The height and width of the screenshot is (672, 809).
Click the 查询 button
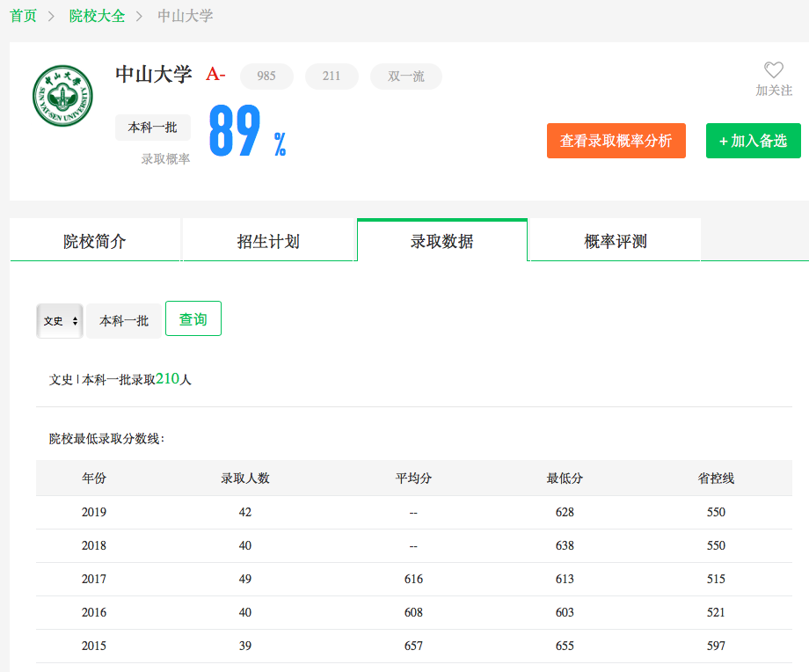193,319
